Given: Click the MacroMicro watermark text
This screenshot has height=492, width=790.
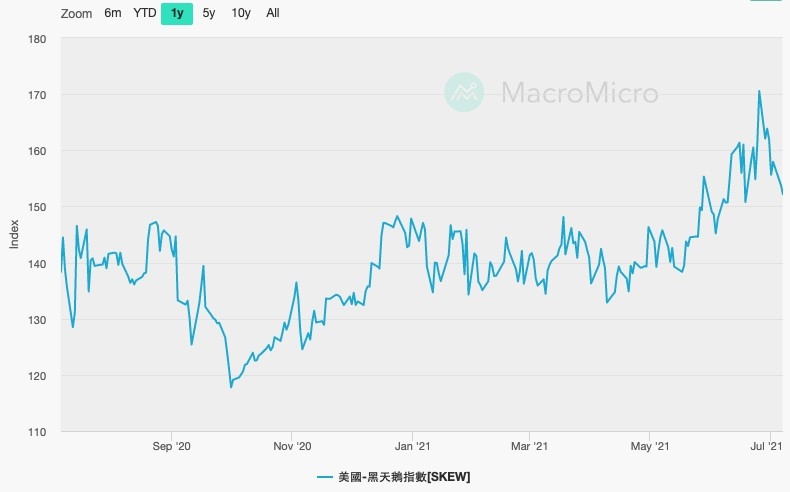Looking at the screenshot, I should 578,94.
